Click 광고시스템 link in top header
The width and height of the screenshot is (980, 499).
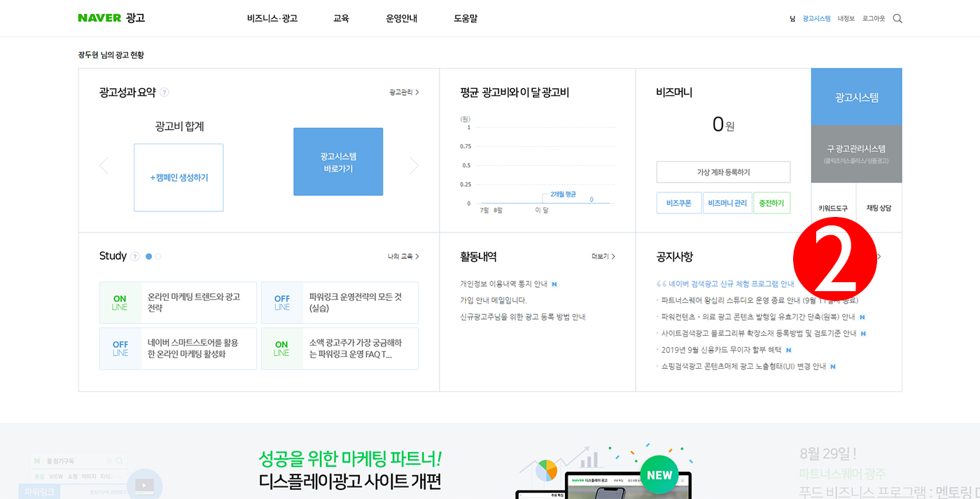[x=816, y=19]
